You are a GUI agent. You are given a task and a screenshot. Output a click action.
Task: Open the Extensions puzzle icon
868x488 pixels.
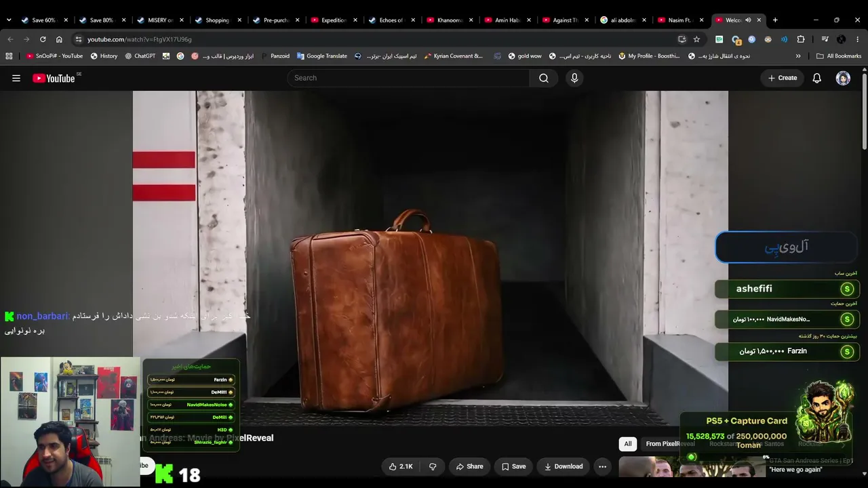[x=801, y=39]
